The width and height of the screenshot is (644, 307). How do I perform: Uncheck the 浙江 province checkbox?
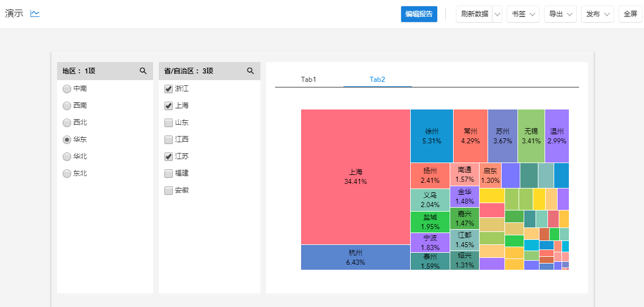168,89
